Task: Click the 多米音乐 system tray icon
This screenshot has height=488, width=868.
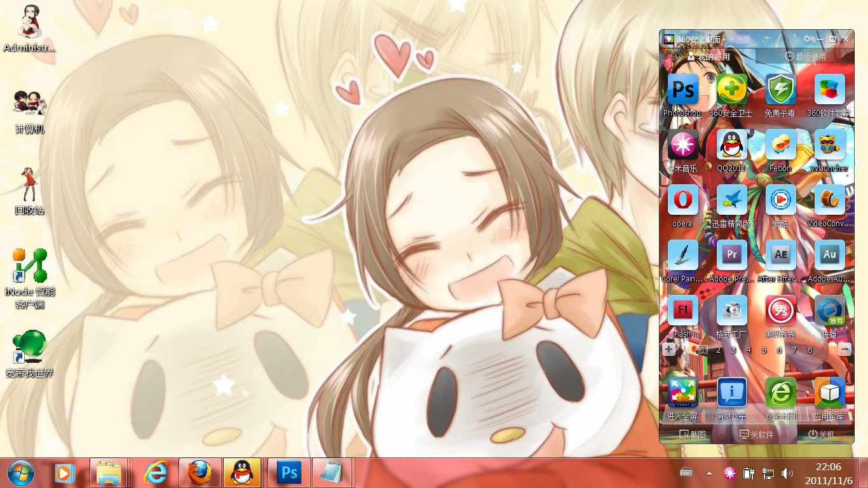Action: 730,473
